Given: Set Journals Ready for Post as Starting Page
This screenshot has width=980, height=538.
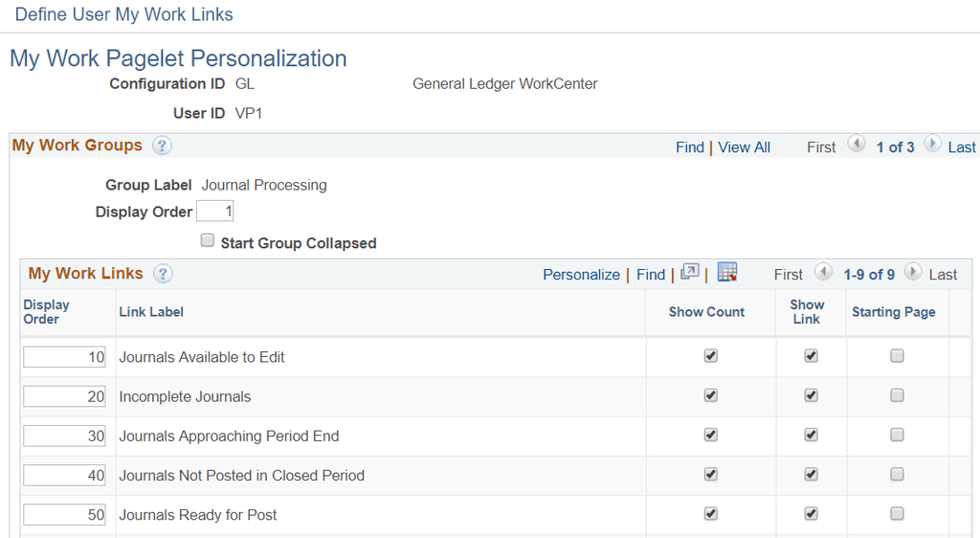Looking at the screenshot, I should coord(897,514).
